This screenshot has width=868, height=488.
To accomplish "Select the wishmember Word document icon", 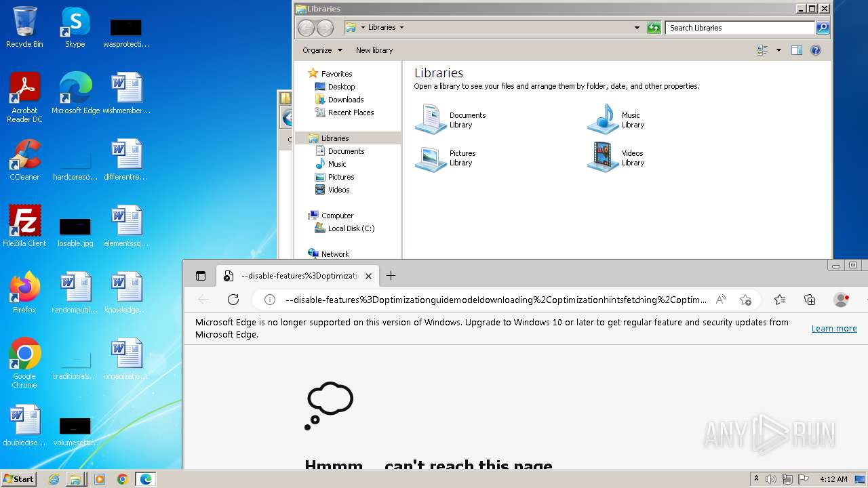I will 127,93.
